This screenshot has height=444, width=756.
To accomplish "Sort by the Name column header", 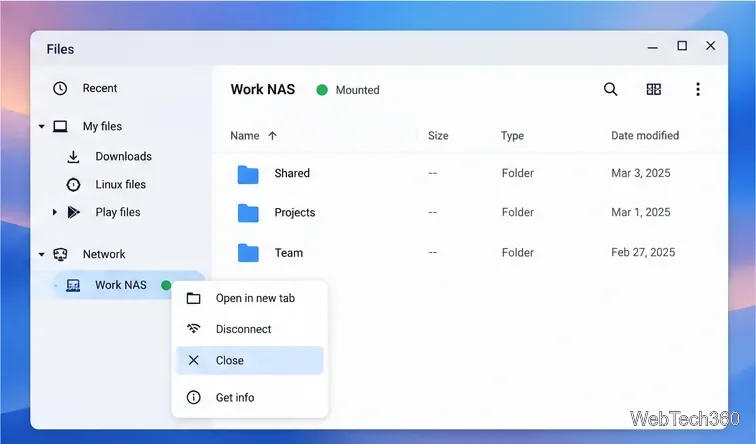I will 244,136.
